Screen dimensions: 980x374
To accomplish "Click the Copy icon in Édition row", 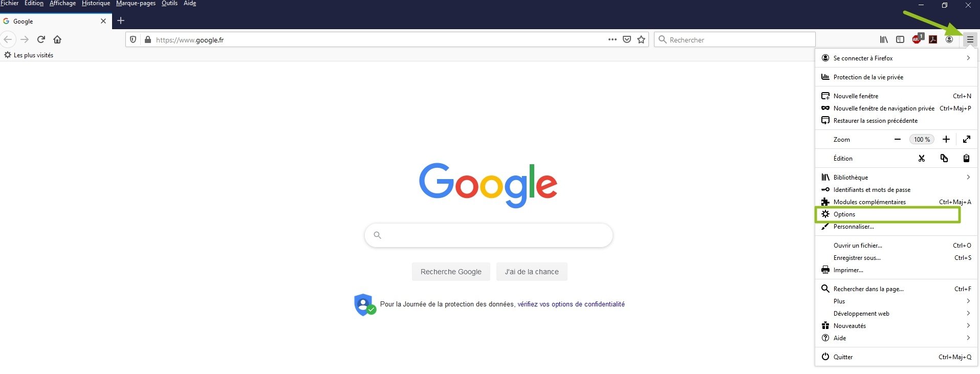I will (944, 158).
